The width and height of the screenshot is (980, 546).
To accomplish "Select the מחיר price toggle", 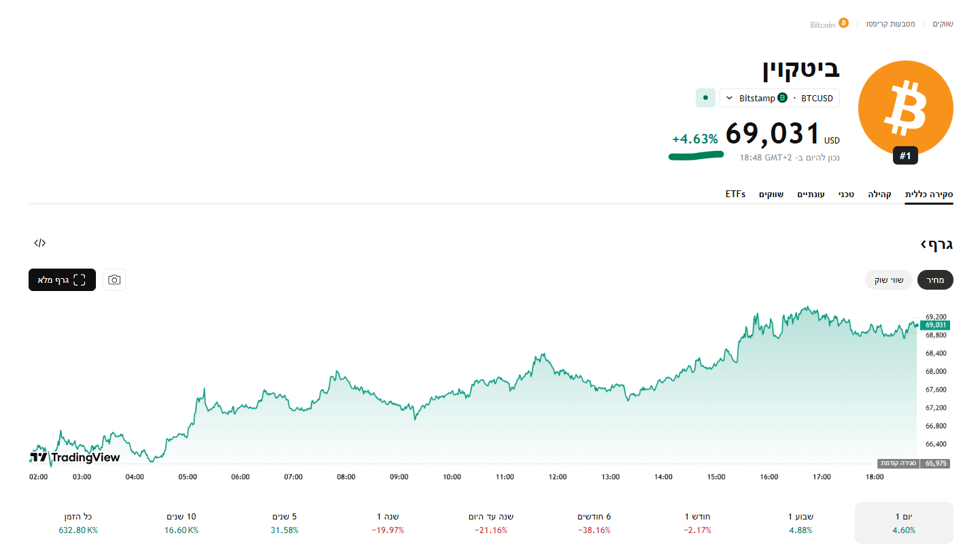I will pos(935,279).
